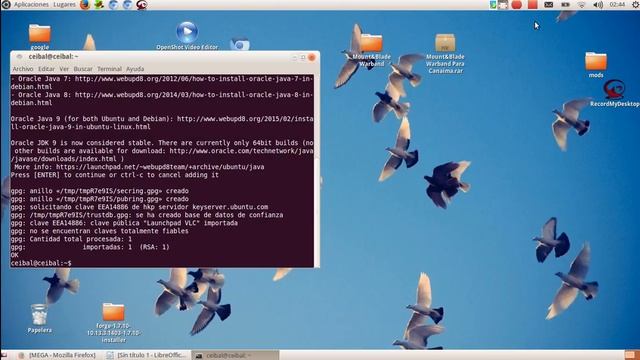This screenshot has width=640, height=360.
Task: Click 'Oracle JDK 9 is now considered stable' text
Action: [82, 143]
